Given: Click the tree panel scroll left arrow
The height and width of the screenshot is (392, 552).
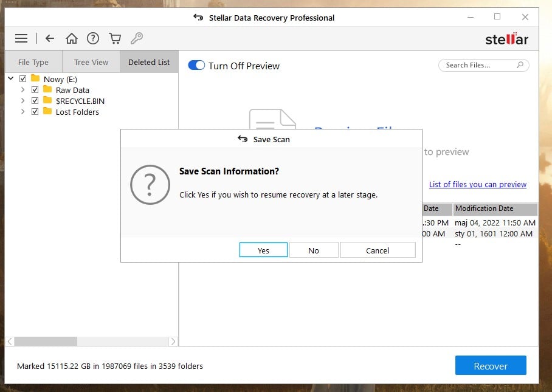Looking at the screenshot, I should tap(10, 342).
